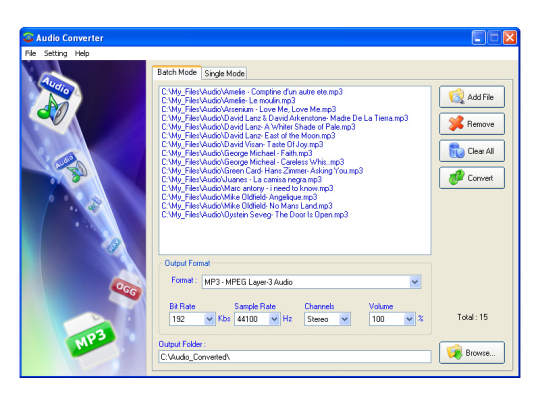Select file George Micheal - Careless Whis..mp3
This screenshot has height=405, width=540.
point(253,162)
